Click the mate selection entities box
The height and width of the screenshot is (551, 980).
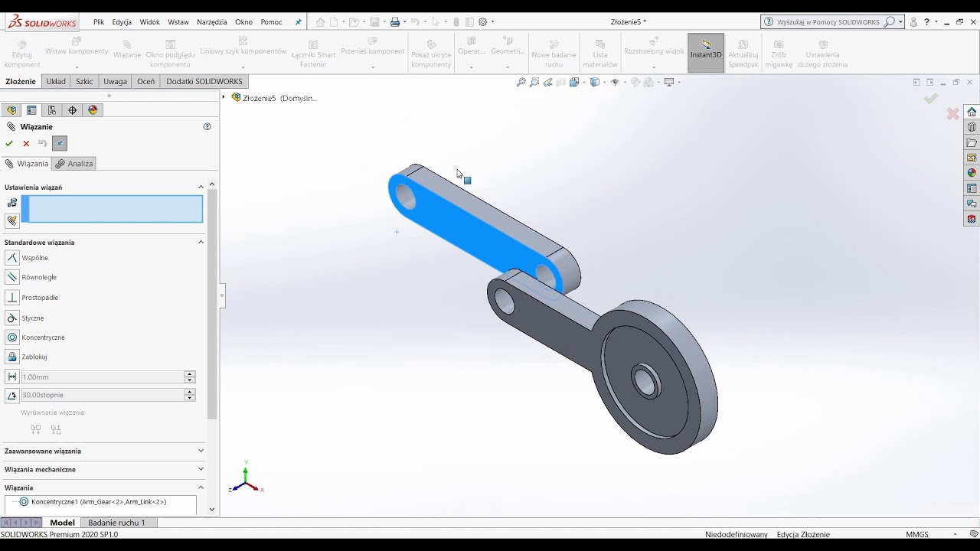point(112,209)
